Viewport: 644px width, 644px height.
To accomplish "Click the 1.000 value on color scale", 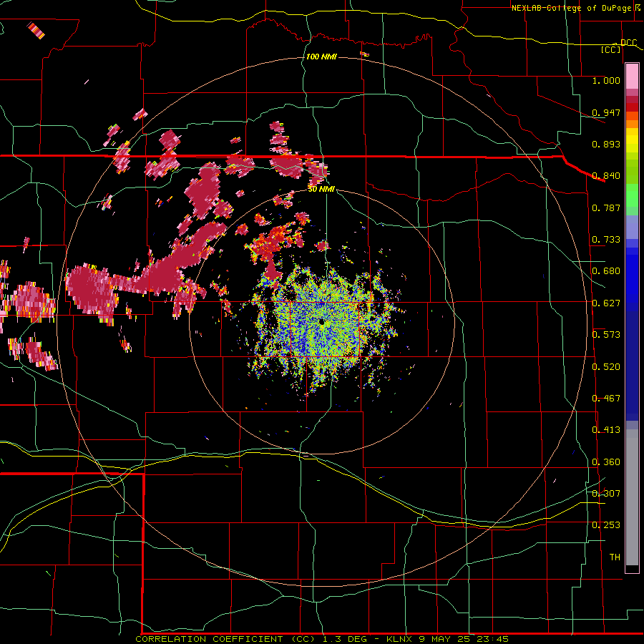I will click(606, 80).
